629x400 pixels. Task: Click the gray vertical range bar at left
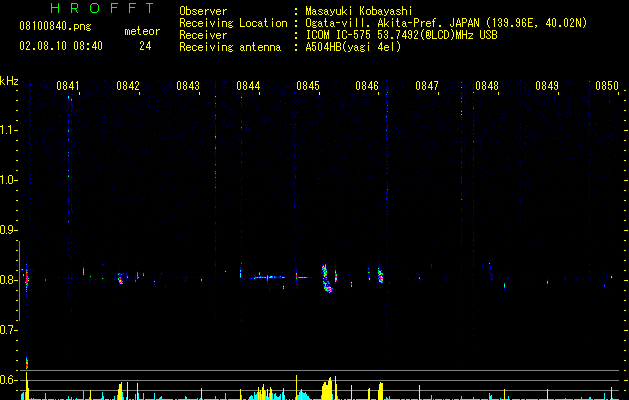click(x=19, y=280)
